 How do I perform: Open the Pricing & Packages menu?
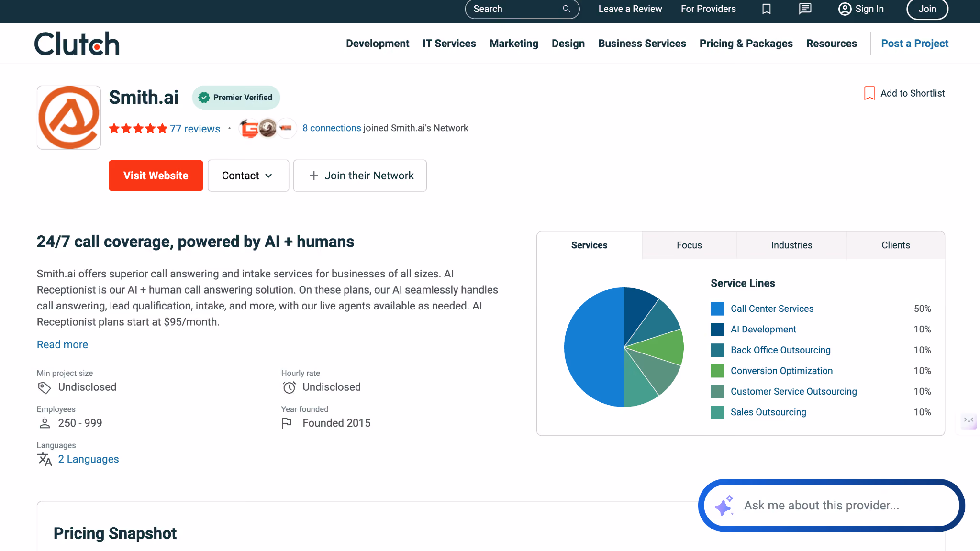(746, 44)
